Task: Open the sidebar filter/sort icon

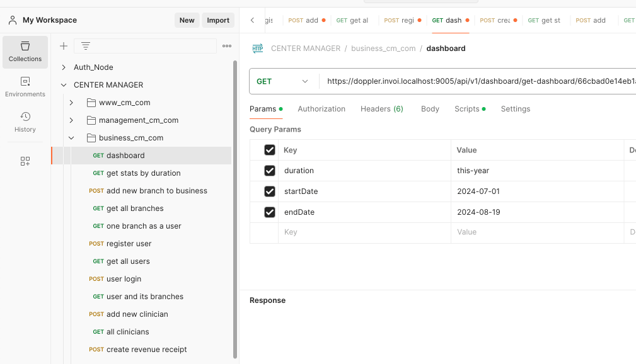Action: pyautogui.click(x=85, y=45)
